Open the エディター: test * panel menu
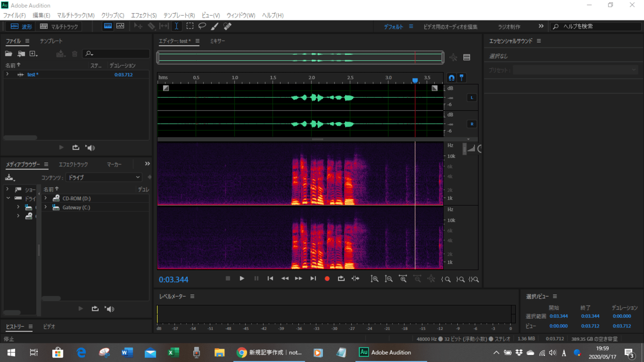Viewport: 644px width, 362px height. (198, 41)
